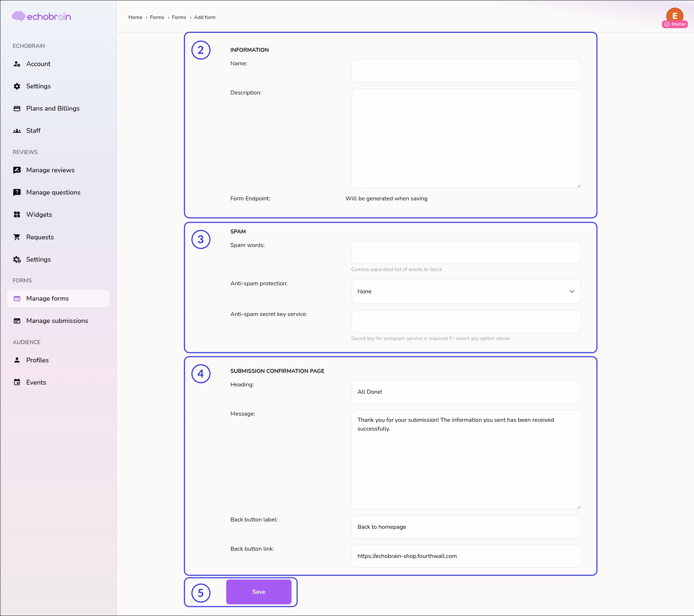This screenshot has width=694, height=616.
Task: Click the double-gear icon for Reviews Settings
Action: [x=17, y=259]
